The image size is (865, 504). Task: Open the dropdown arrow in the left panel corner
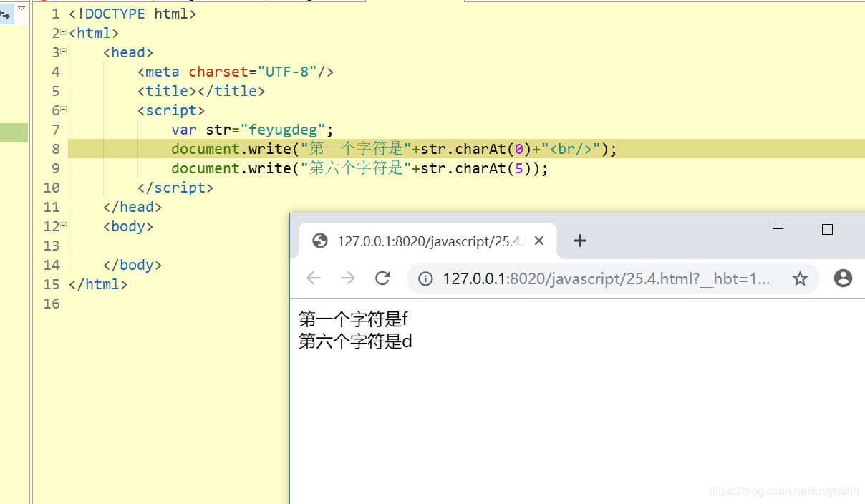(x=21, y=8)
